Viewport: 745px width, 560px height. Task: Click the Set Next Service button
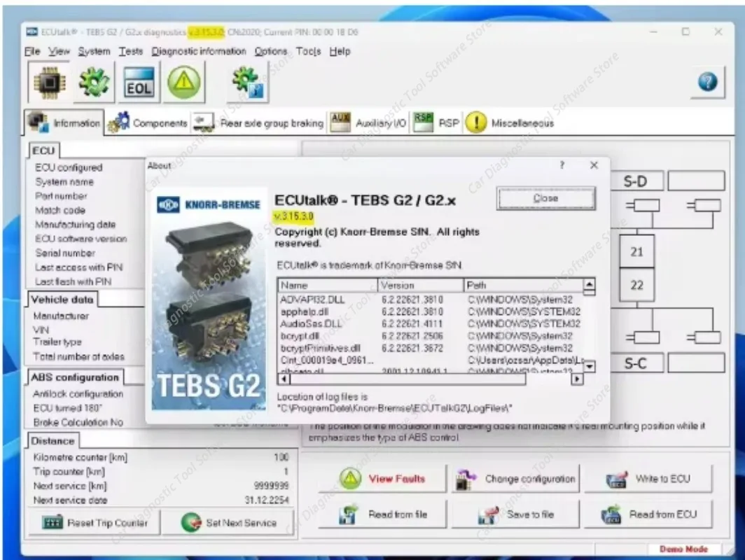tap(228, 522)
